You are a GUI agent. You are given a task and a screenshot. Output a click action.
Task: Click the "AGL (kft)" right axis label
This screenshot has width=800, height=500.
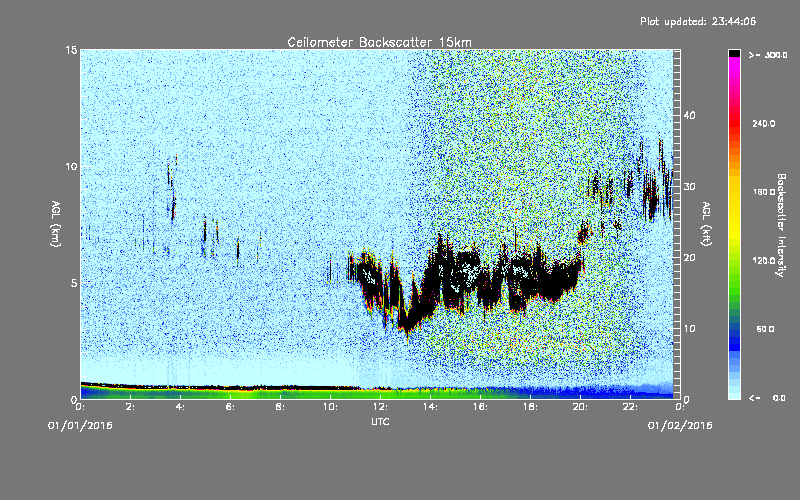(706, 224)
